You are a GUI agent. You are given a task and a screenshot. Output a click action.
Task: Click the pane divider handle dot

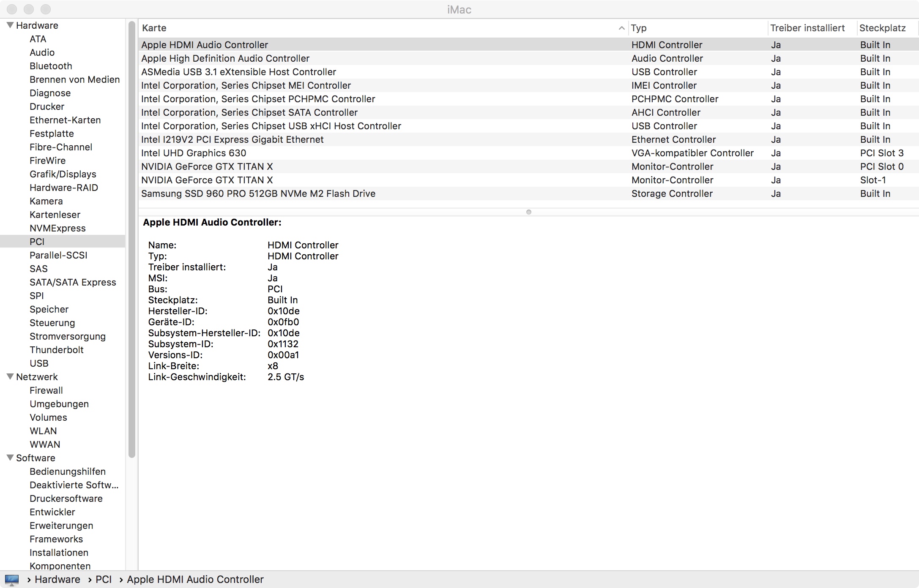(x=528, y=212)
